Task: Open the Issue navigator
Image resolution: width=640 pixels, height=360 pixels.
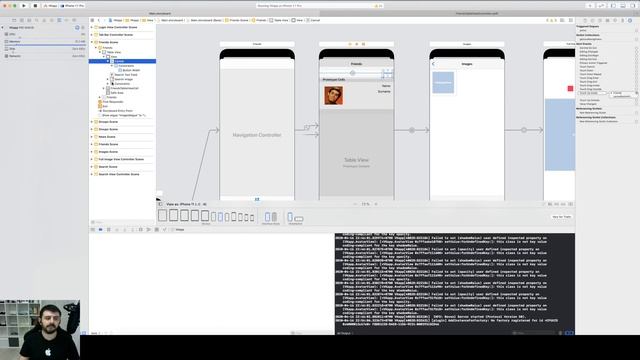Action: pos(44,20)
